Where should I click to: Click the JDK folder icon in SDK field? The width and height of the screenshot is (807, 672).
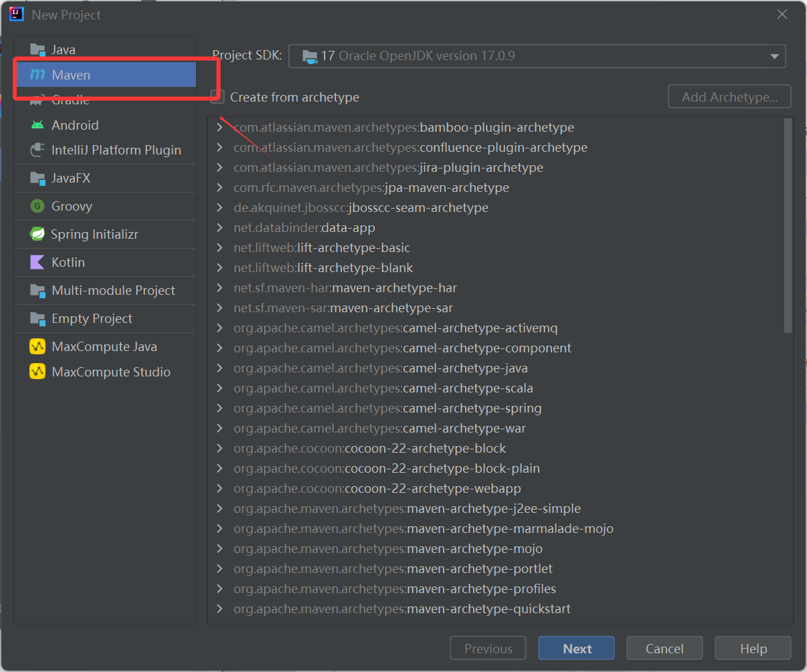coord(310,56)
